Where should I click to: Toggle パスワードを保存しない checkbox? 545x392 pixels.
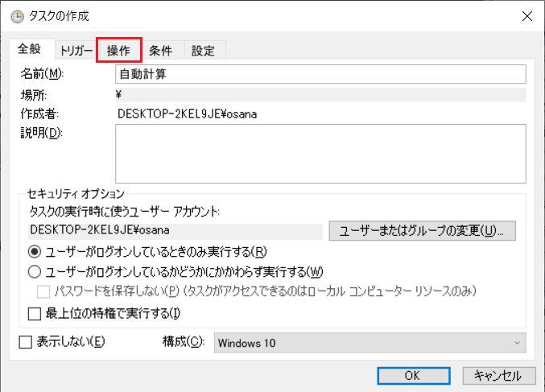point(43,291)
